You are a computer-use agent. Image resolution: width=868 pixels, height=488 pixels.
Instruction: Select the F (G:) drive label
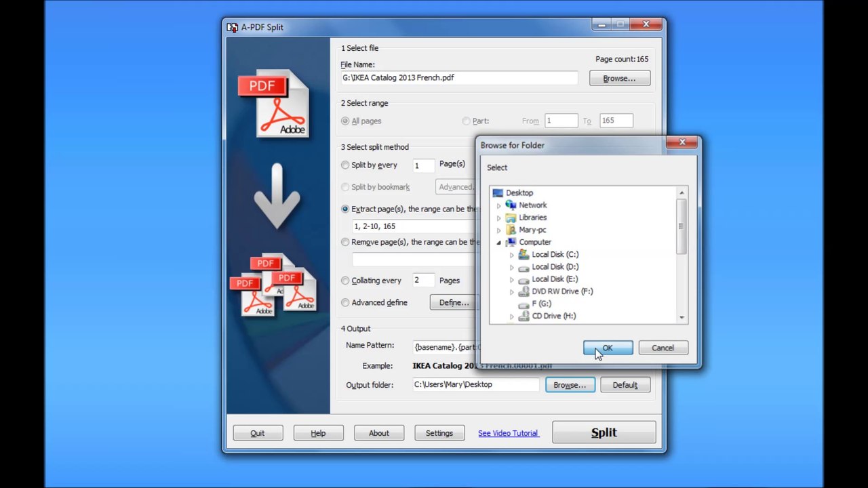[542, 304]
